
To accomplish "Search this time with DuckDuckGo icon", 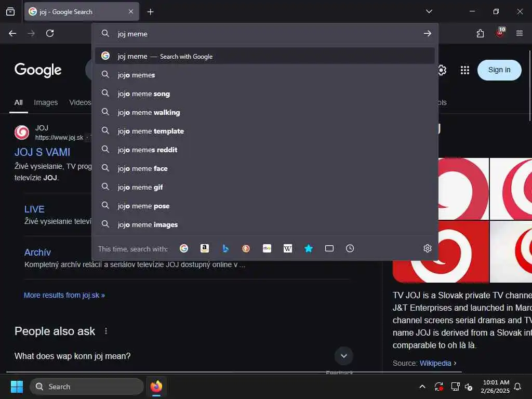I will (246, 248).
